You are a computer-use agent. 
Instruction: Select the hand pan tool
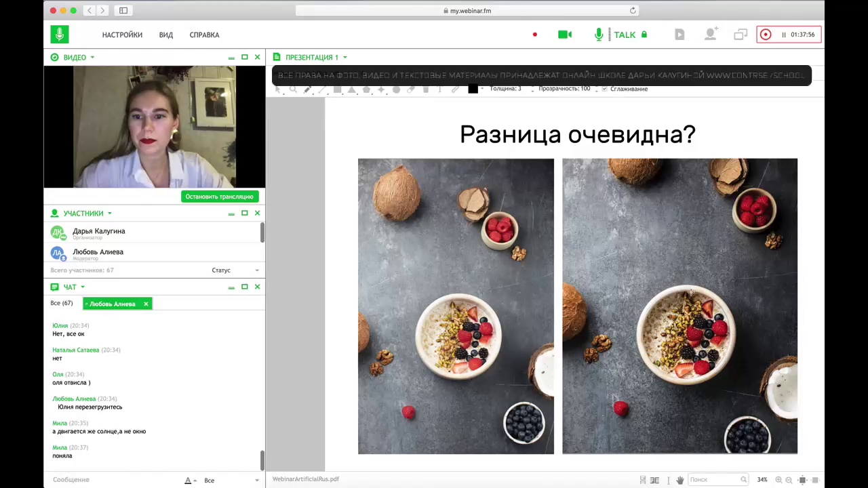(x=680, y=480)
